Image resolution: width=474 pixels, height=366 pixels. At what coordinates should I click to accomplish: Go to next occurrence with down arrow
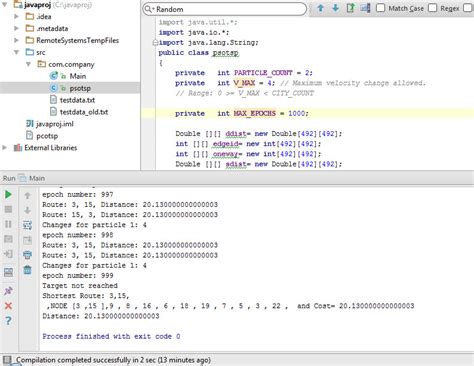335,8
